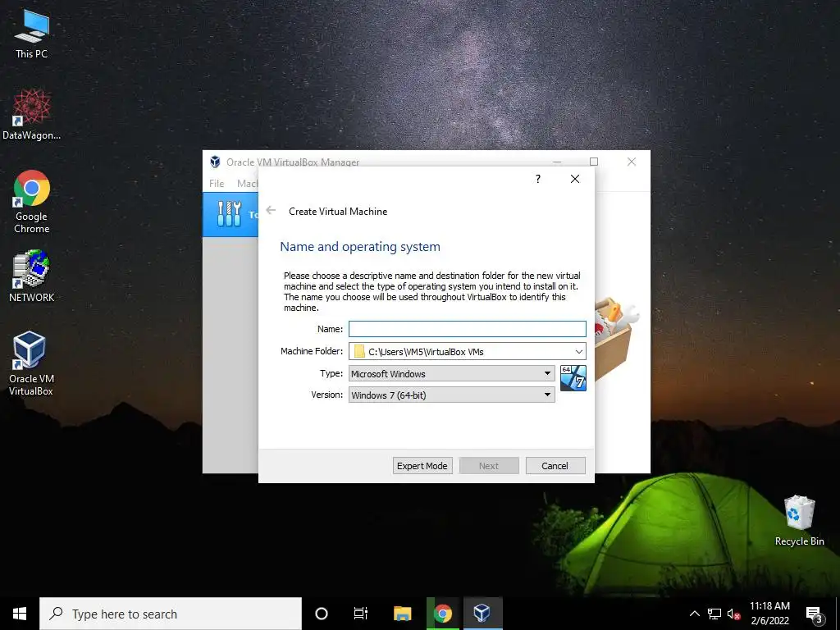Open Task View on the taskbar
Viewport: 840px width, 630px height.
click(x=361, y=614)
